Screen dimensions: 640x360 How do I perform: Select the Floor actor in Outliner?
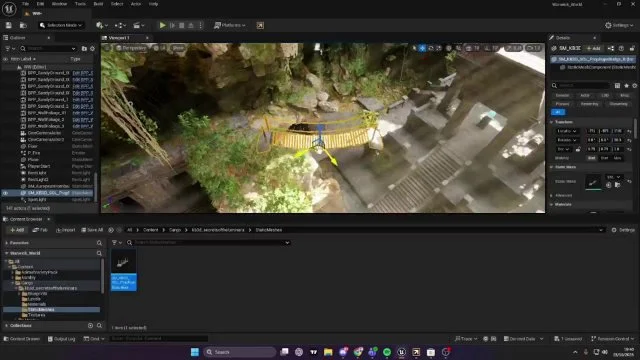click(33, 146)
